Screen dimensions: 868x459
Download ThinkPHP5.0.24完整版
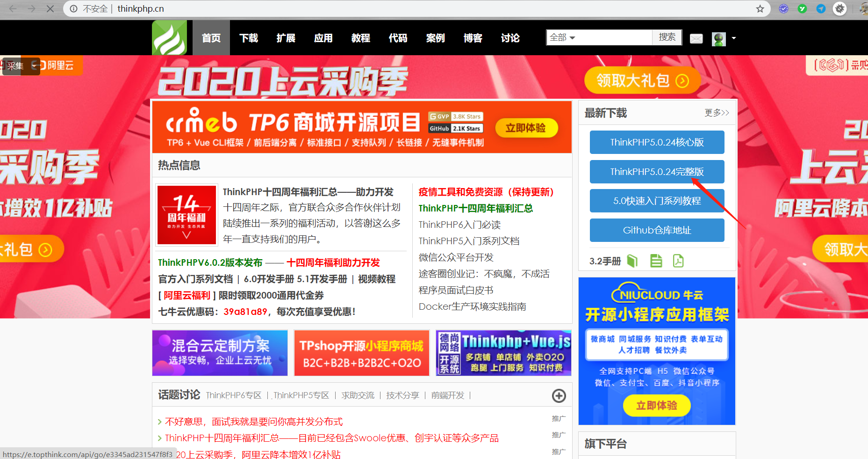point(656,172)
